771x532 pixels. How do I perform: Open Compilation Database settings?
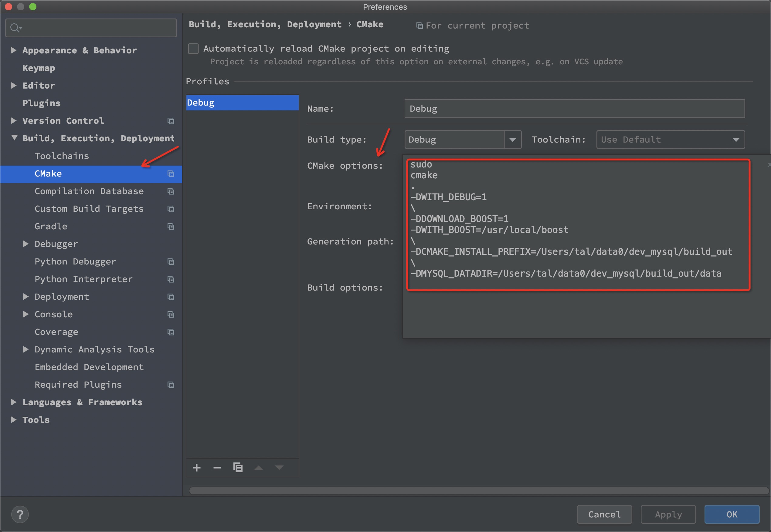tap(89, 191)
